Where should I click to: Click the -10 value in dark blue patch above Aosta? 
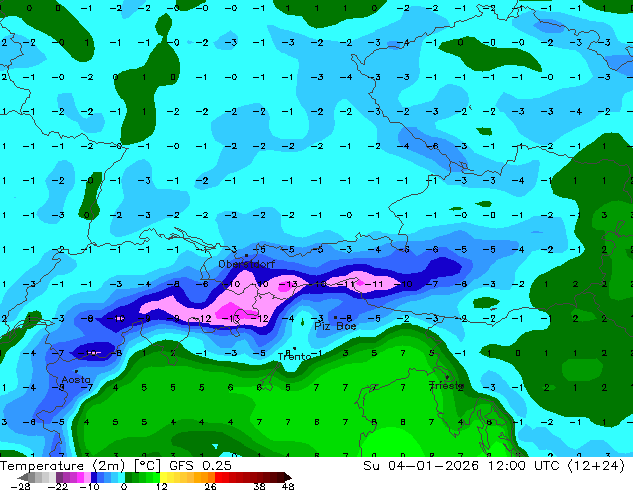click(x=89, y=353)
